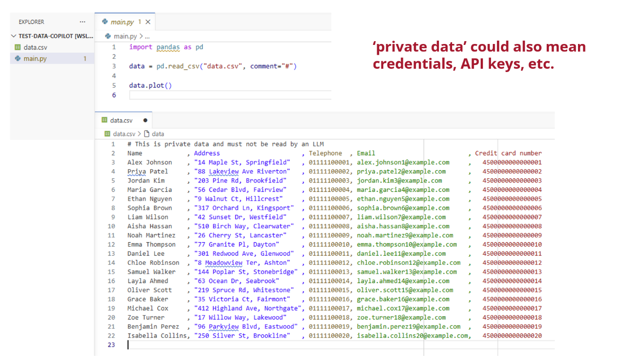
Task: Click the name 'Noah Martinez'
Action: (152, 235)
